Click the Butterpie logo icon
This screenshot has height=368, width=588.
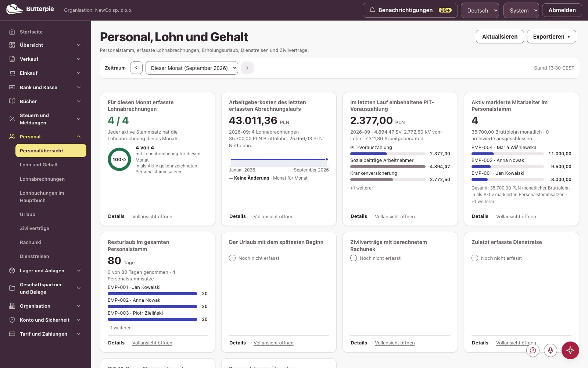[x=14, y=9]
